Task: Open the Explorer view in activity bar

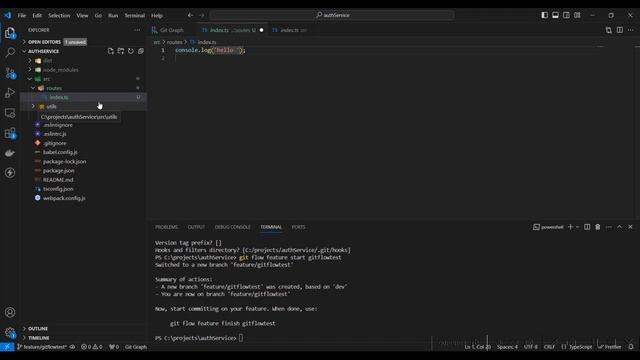Action: point(10,33)
